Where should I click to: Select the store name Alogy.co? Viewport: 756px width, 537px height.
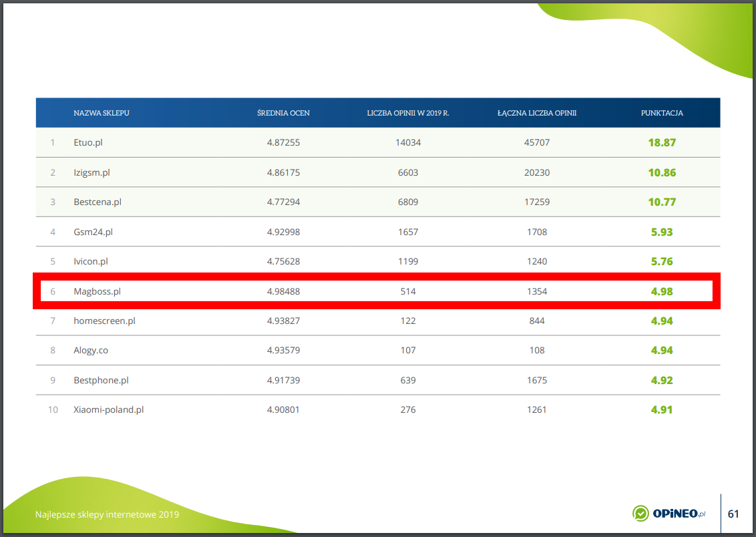click(91, 351)
